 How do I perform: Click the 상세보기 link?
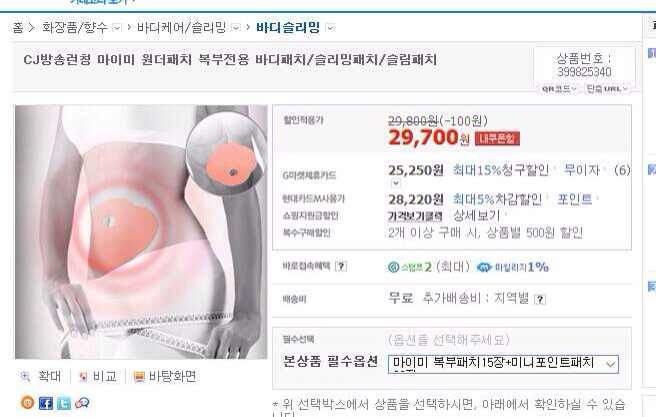(x=477, y=216)
